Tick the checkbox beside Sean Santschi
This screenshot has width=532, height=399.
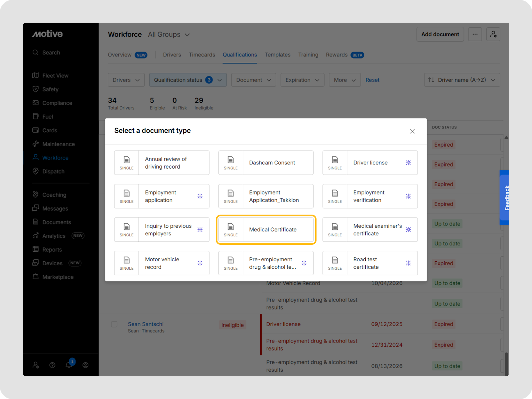click(114, 324)
